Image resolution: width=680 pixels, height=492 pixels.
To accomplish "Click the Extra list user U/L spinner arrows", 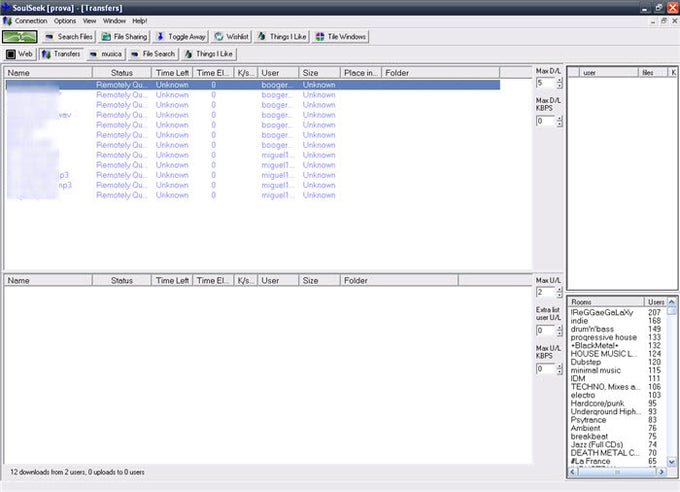I will coord(559,331).
